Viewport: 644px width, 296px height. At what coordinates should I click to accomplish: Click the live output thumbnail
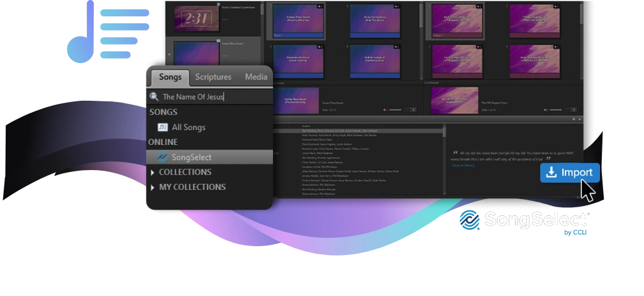coord(455,100)
